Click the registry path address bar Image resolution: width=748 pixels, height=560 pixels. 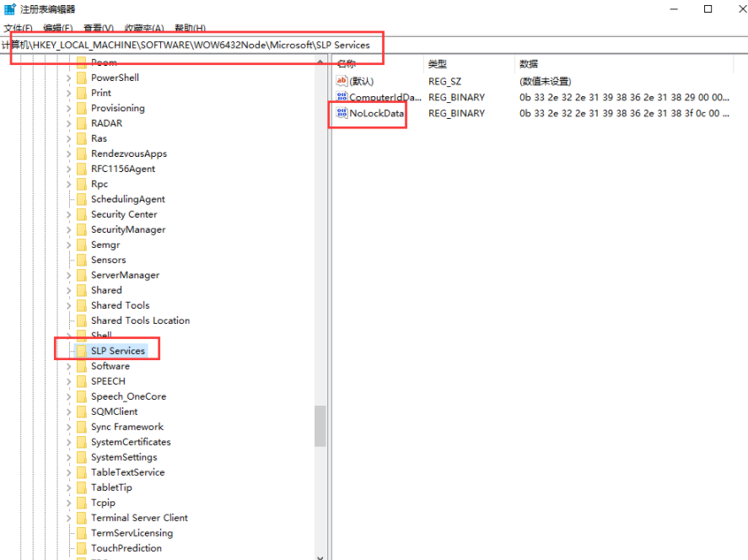374,45
